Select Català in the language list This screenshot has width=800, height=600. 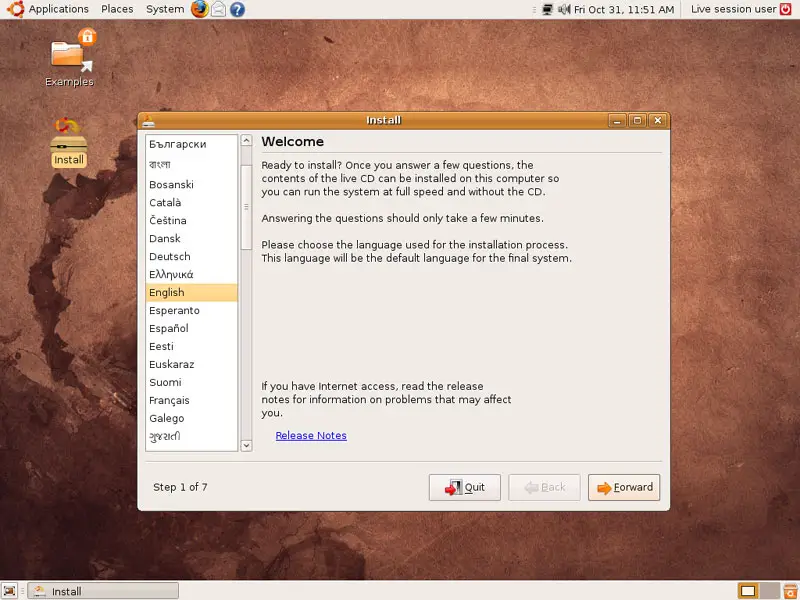[192, 203]
